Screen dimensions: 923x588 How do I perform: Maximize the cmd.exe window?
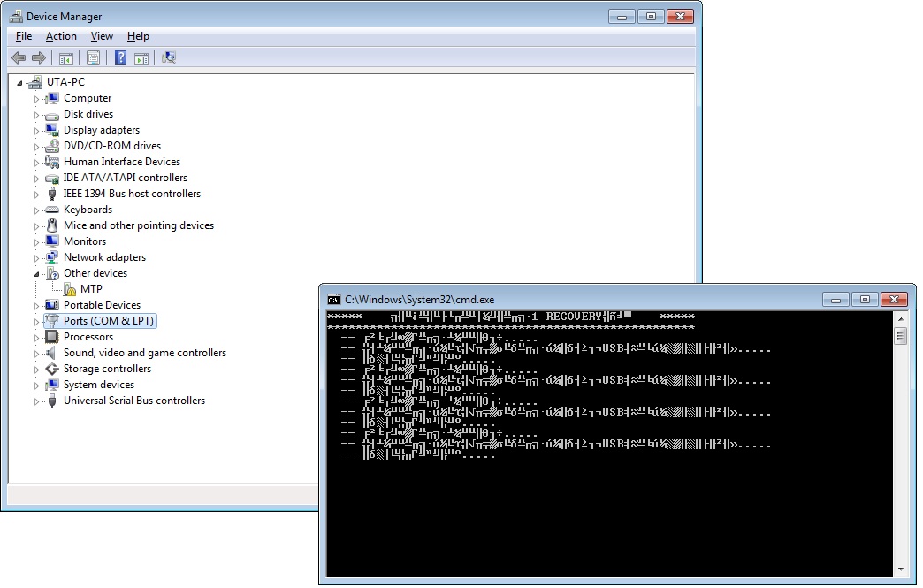(x=865, y=300)
